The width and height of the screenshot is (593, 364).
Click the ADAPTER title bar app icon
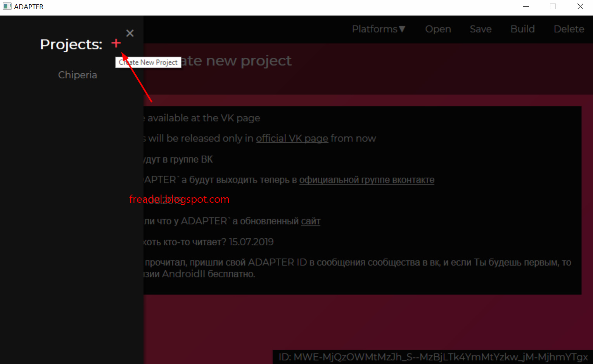[7, 7]
